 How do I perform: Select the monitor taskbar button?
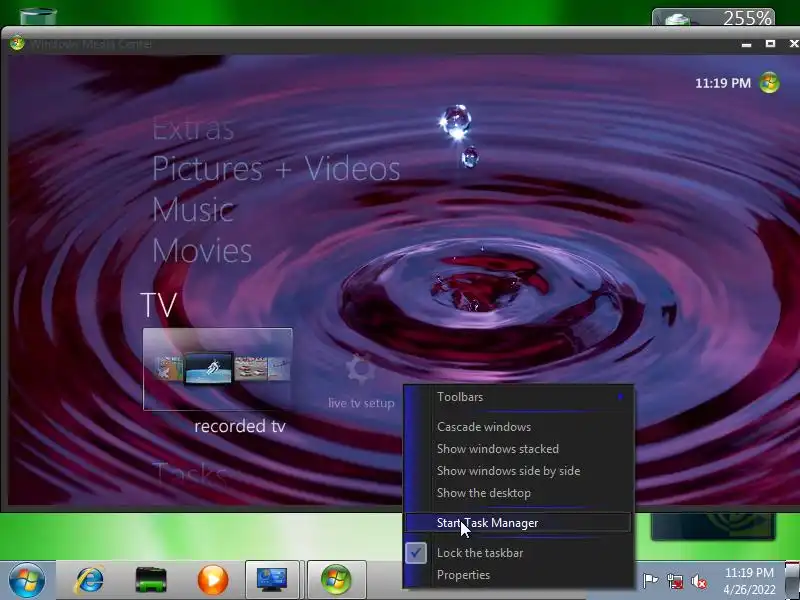pos(272,580)
